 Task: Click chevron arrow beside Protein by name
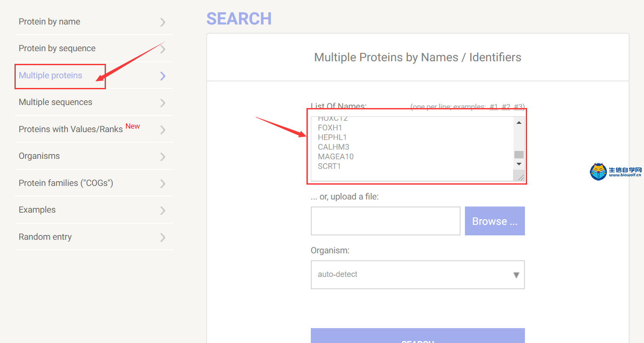[x=163, y=22]
